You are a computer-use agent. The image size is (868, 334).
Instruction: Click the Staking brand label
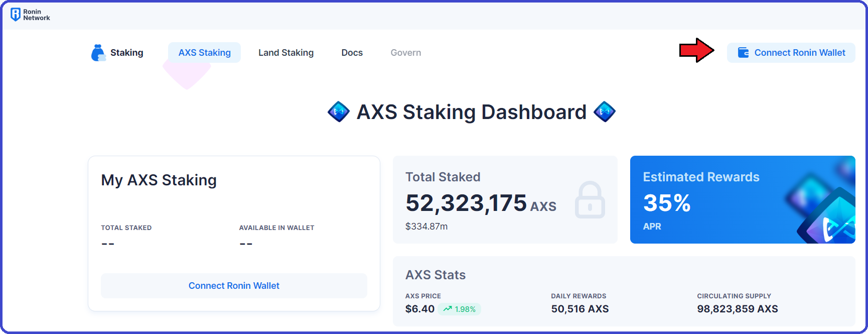127,53
